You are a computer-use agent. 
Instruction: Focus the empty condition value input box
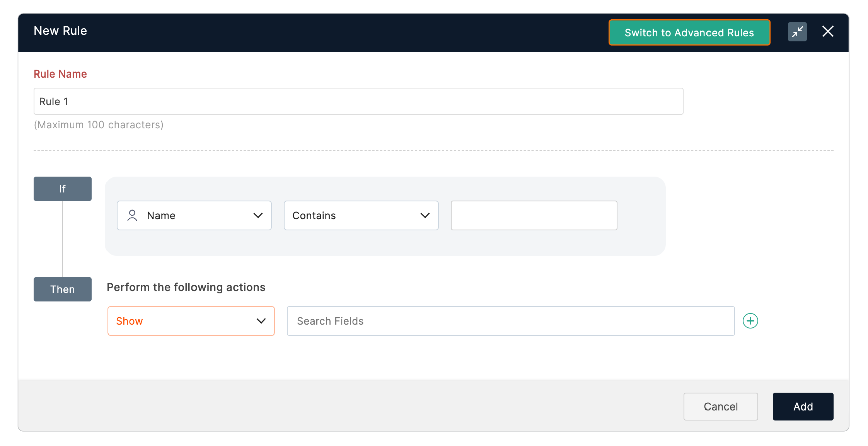click(x=534, y=215)
